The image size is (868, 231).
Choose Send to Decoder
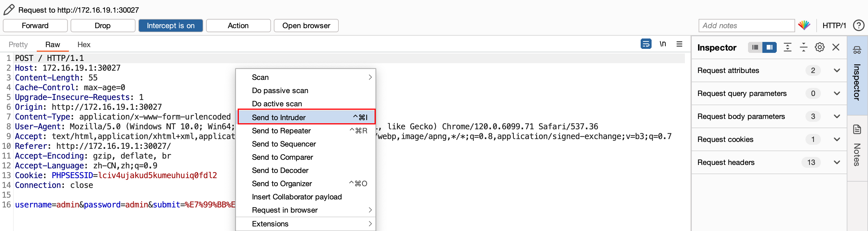coord(306,170)
